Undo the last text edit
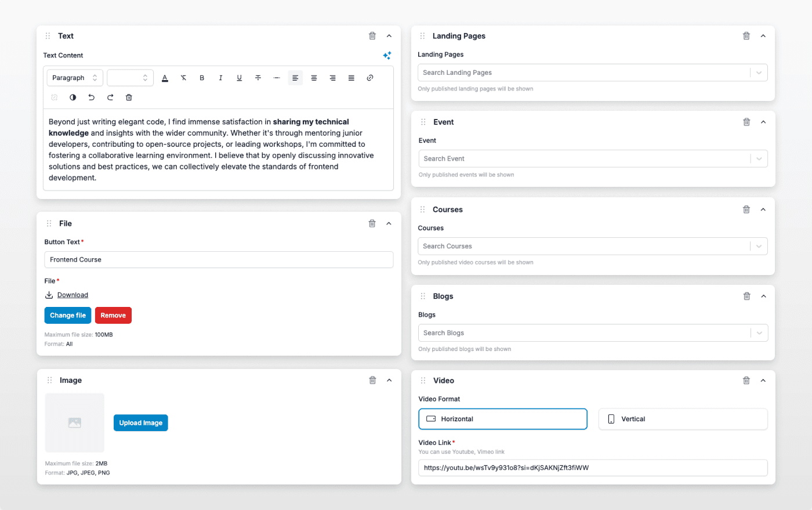 pos(92,97)
